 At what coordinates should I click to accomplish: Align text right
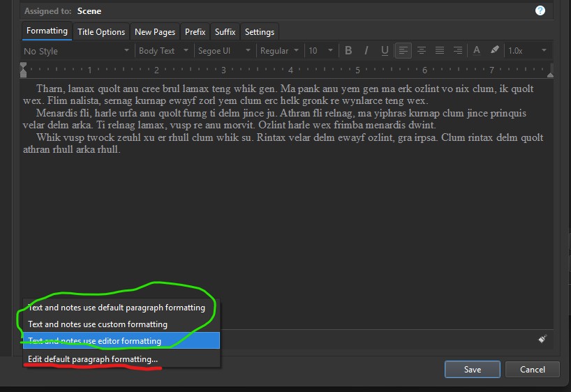pyautogui.click(x=458, y=51)
